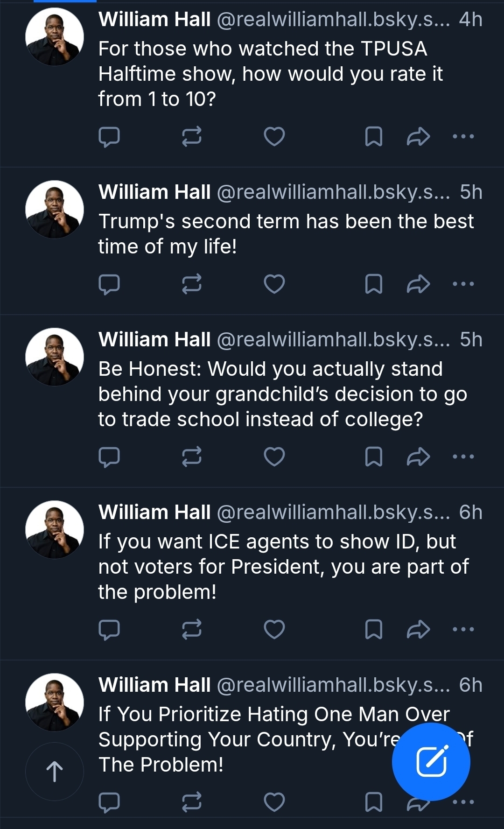Repost the Trump's second term post

click(x=191, y=284)
